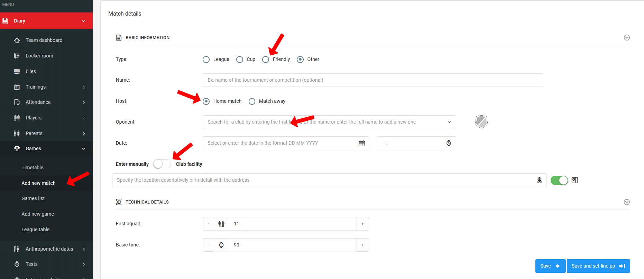Click the calendar icon in Date field
This screenshot has width=644, height=279.
click(362, 143)
